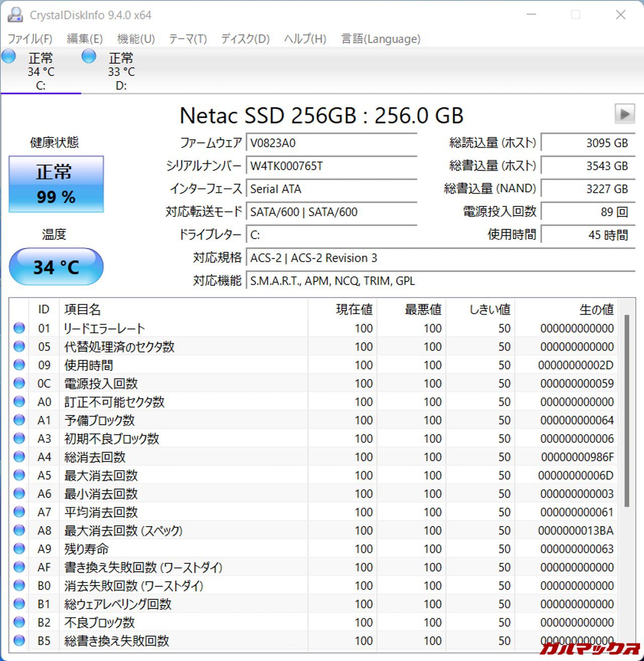Screen dimensions: 644x661
Task: Click the next disk arrow button
Action: click(624, 114)
